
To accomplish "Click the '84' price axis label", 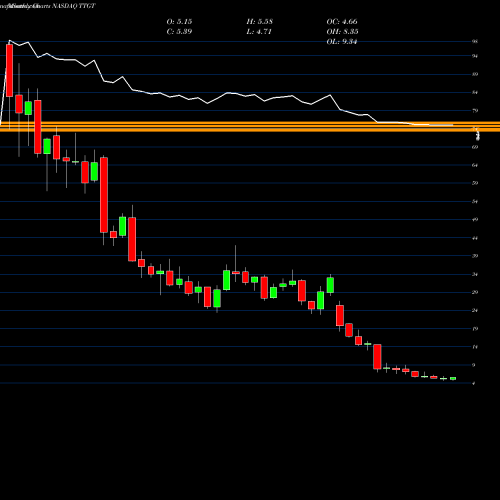I will [475, 93].
